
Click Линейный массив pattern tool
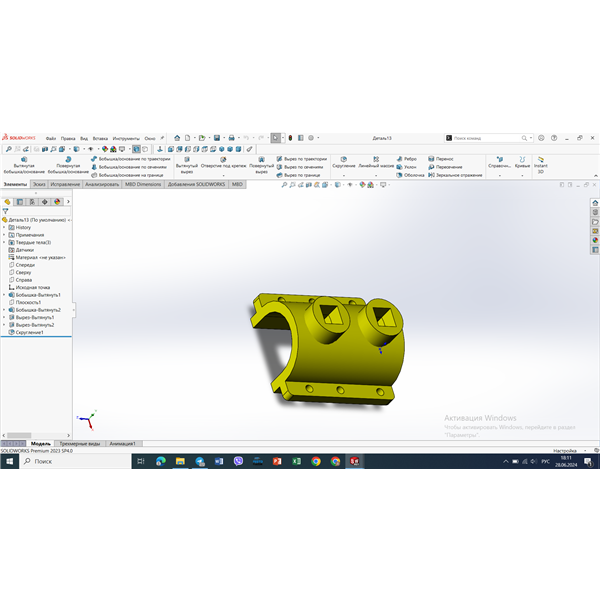376,162
